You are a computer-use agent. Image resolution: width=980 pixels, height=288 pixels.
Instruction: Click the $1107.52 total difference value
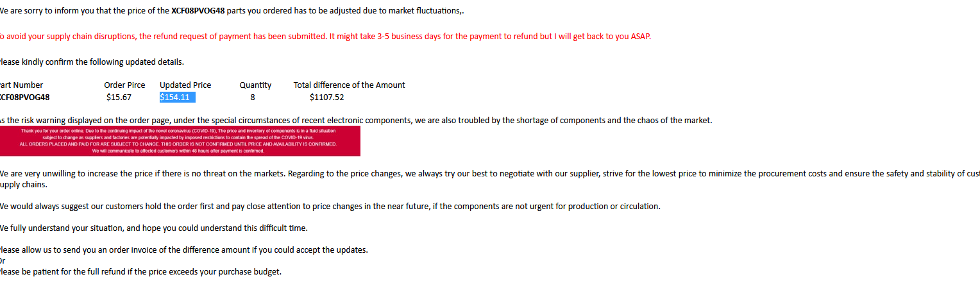pos(326,97)
